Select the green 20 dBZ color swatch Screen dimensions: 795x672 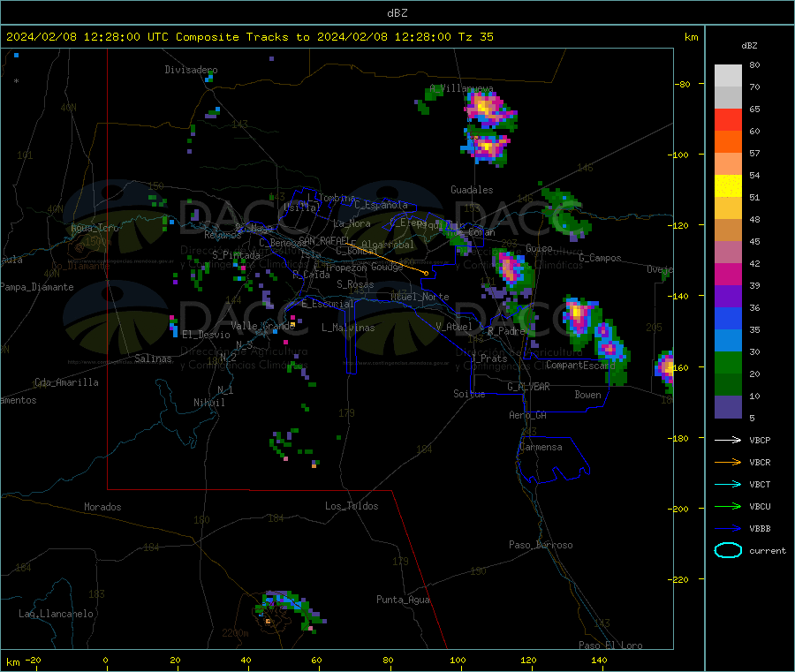[x=728, y=362]
